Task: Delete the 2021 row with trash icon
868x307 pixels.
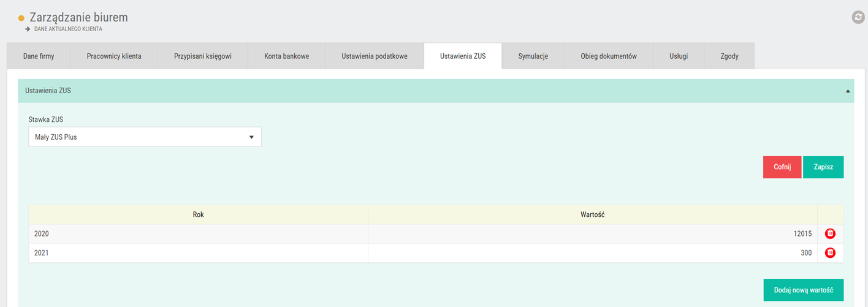Action: pos(830,252)
